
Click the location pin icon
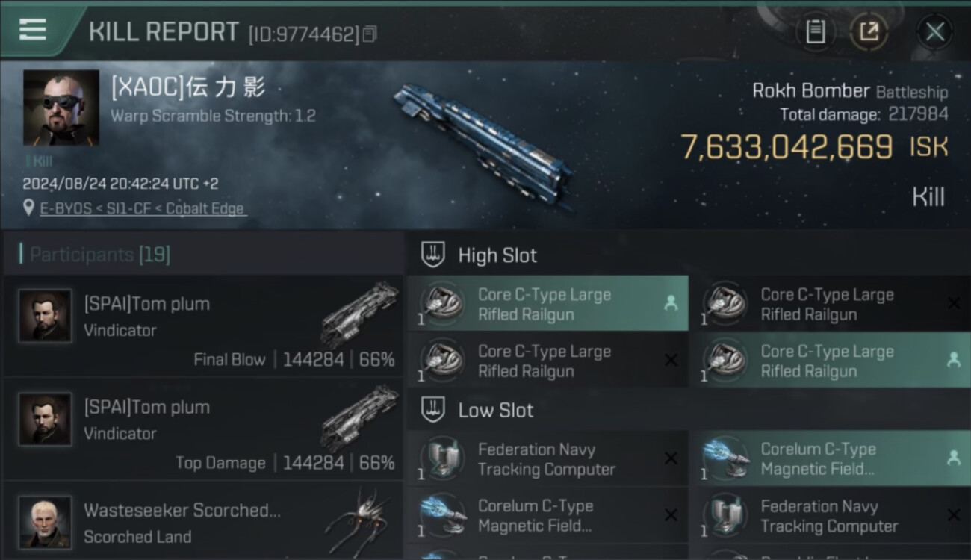[x=28, y=208]
